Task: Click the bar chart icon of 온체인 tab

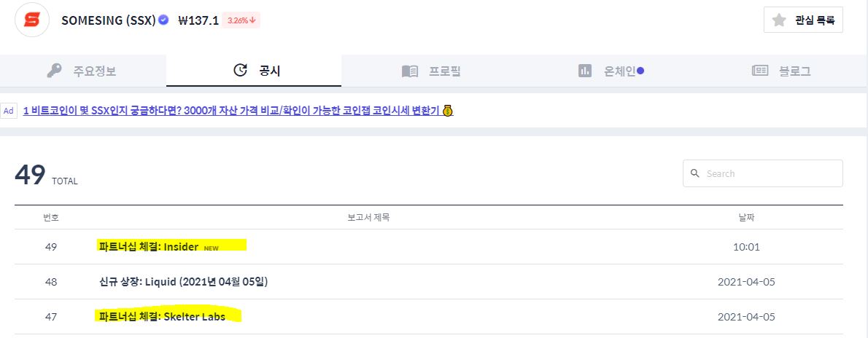Action: [x=584, y=71]
